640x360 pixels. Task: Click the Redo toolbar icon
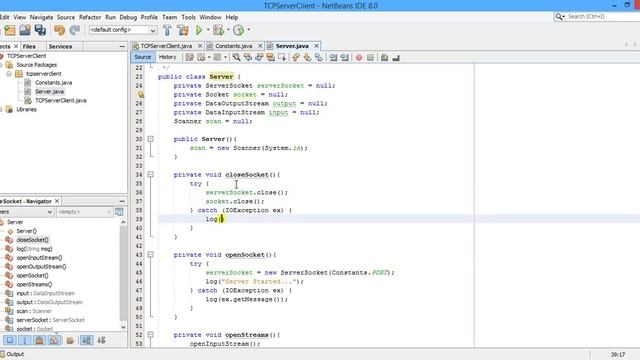(75, 30)
